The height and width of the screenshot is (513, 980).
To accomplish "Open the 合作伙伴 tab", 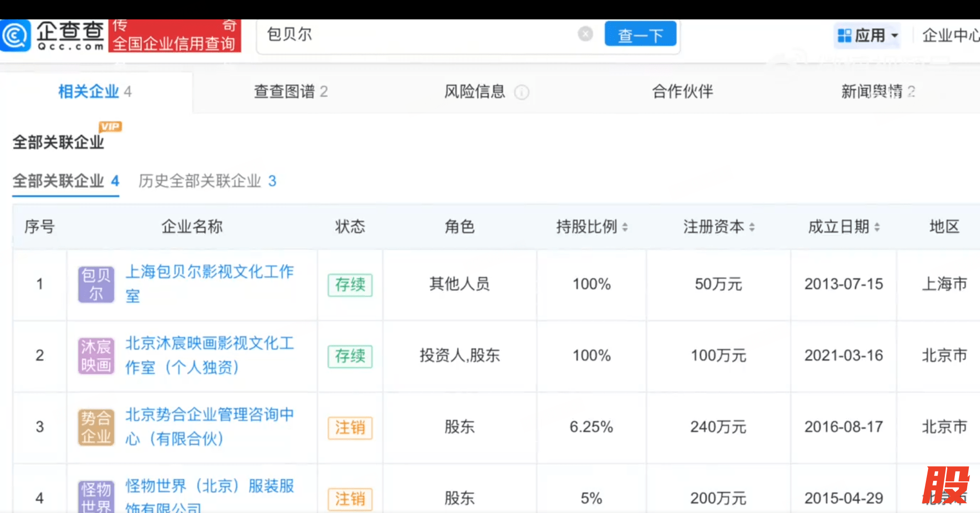I will point(682,92).
